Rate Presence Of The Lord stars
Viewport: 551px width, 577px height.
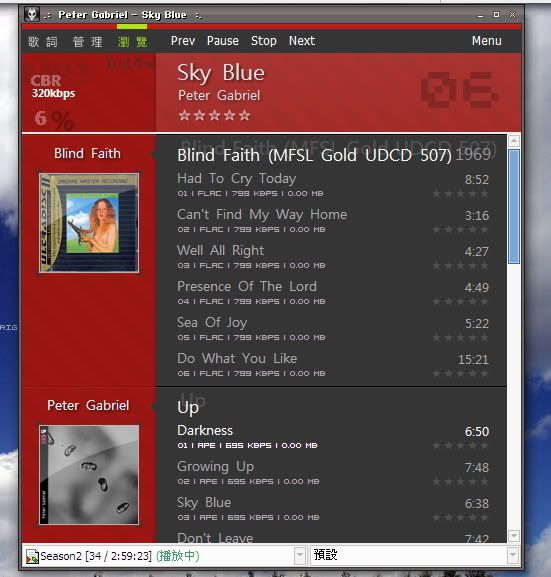point(460,302)
